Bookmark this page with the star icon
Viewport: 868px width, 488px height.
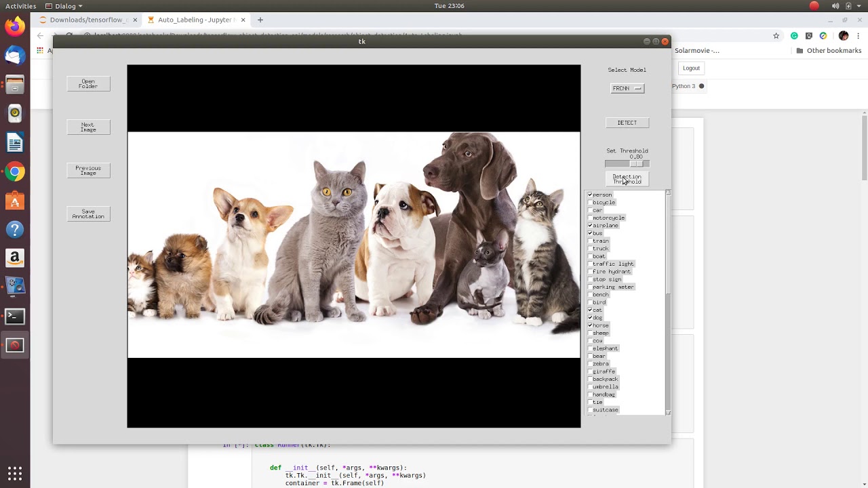pyautogui.click(x=776, y=36)
